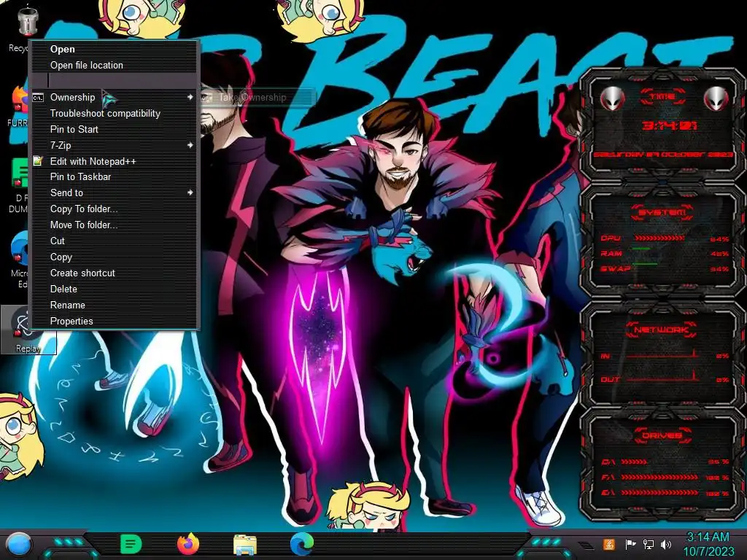Click the network IN graph
The image size is (747, 560).
[x=662, y=354]
